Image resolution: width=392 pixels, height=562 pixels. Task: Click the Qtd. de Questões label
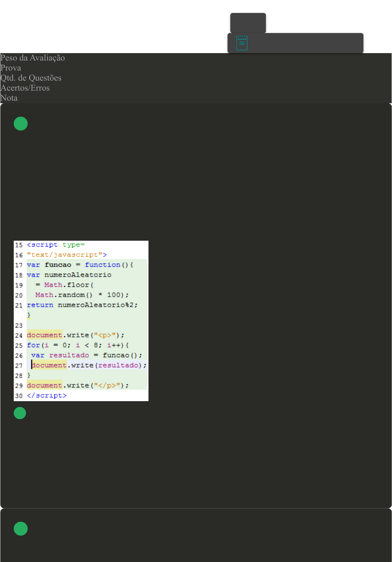[x=31, y=78]
